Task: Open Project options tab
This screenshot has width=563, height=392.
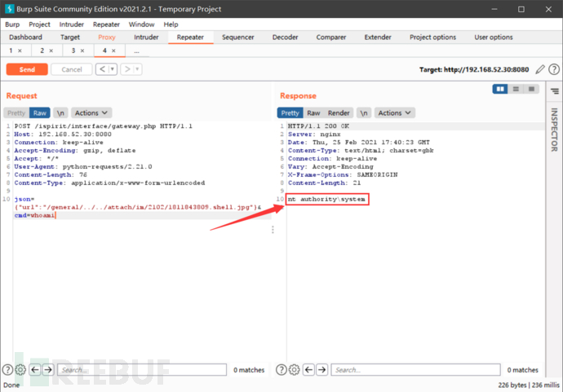Action: pyautogui.click(x=432, y=37)
